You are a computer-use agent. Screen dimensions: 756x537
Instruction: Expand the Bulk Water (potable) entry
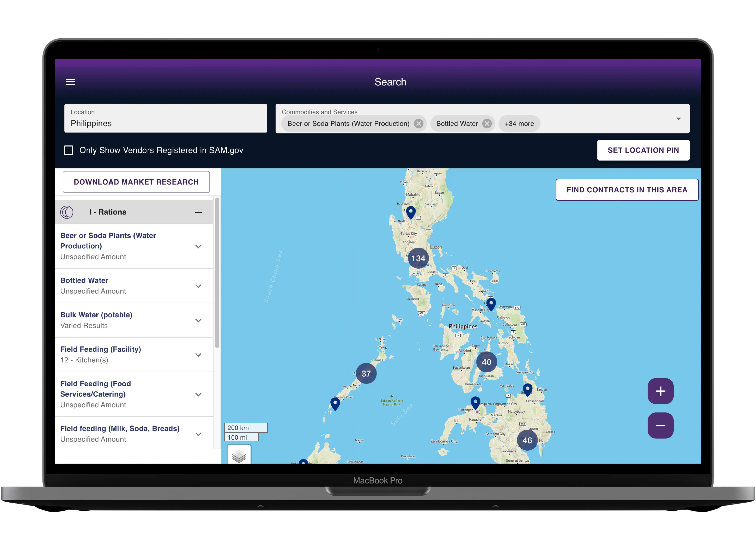click(198, 320)
